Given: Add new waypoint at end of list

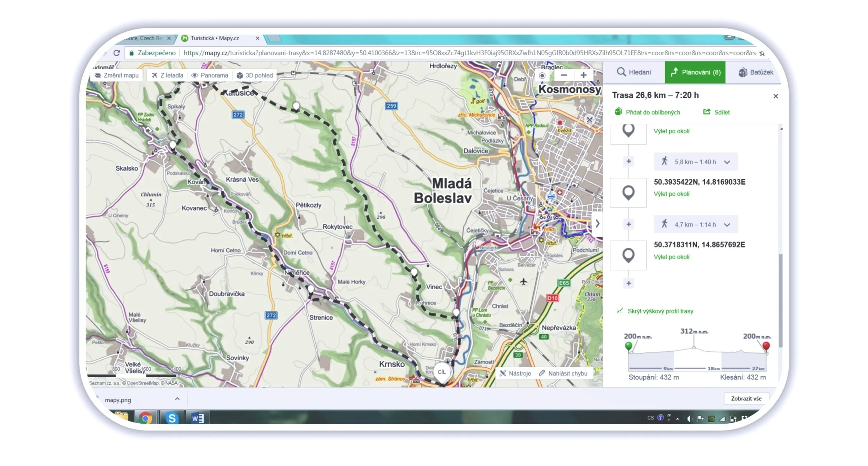Looking at the screenshot, I should pyautogui.click(x=629, y=284).
